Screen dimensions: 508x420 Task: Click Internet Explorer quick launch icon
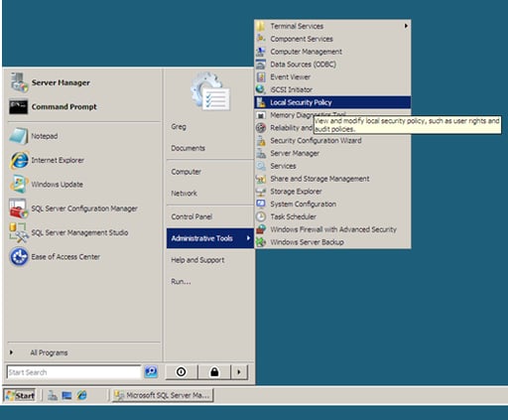pos(81,395)
